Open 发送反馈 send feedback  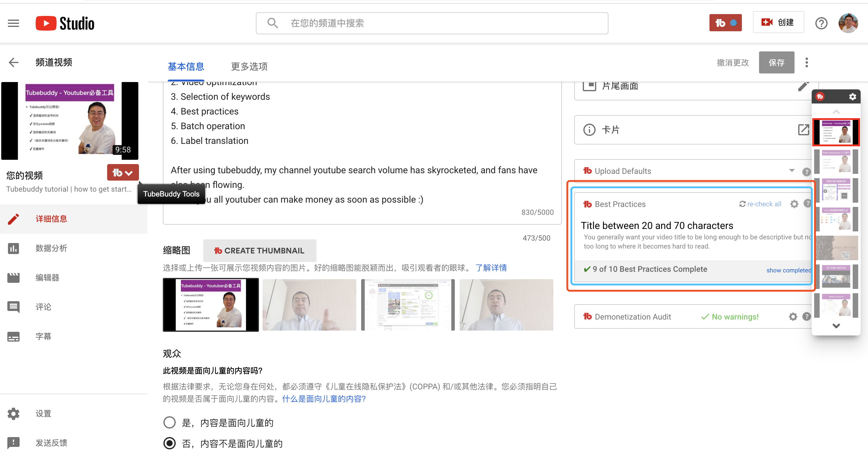[74, 443]
